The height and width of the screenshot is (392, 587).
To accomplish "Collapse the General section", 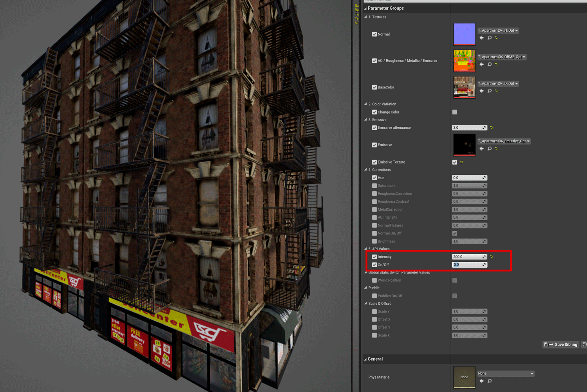I will pos(366,359).
